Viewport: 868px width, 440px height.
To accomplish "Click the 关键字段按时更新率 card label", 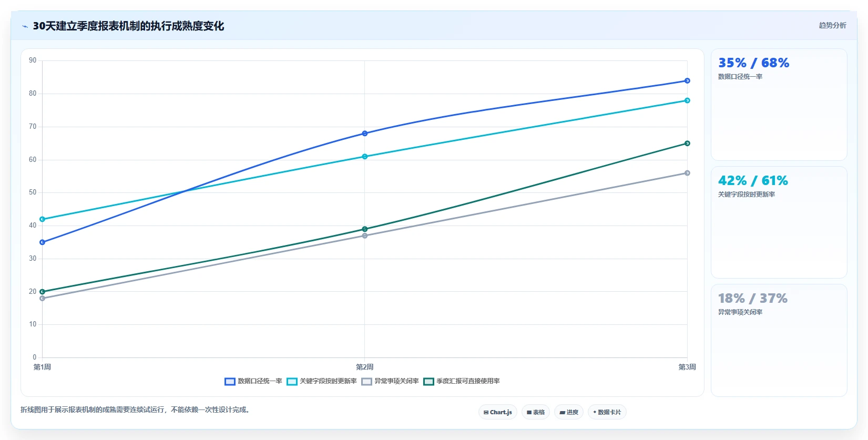I will tap(747, 195).
